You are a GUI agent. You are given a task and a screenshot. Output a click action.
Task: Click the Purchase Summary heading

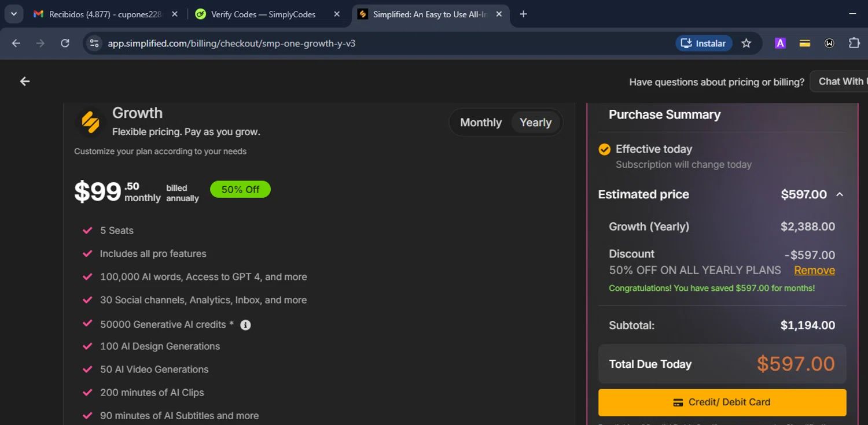click(x=664, y=114)
